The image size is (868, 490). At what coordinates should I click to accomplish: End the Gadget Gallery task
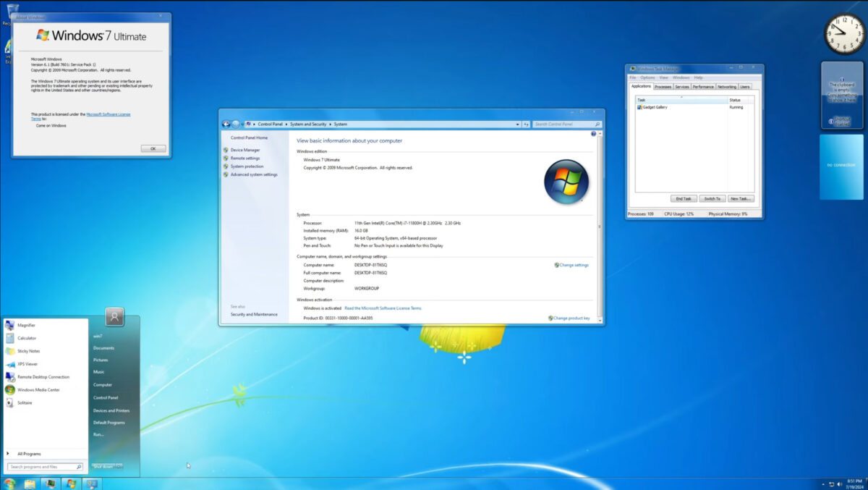(x=683, y=198)
